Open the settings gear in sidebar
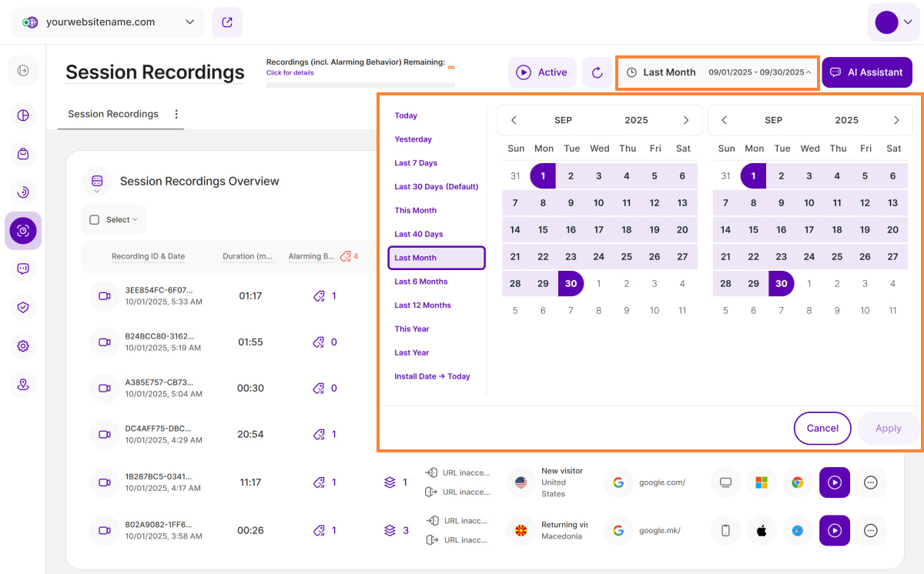Viewport: 924px width, 574px height. [x=23, y=346]
